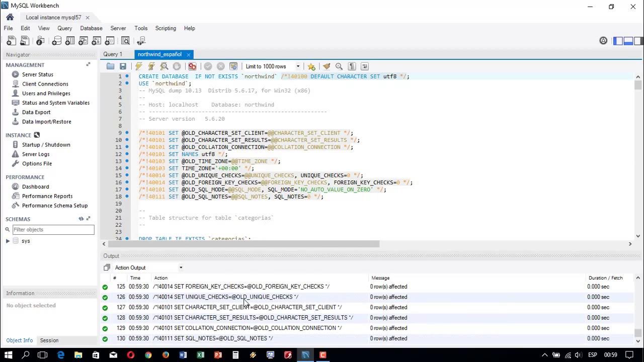
Task: Click Open SQL script file toolbar icon
Action: pos(25,41)
